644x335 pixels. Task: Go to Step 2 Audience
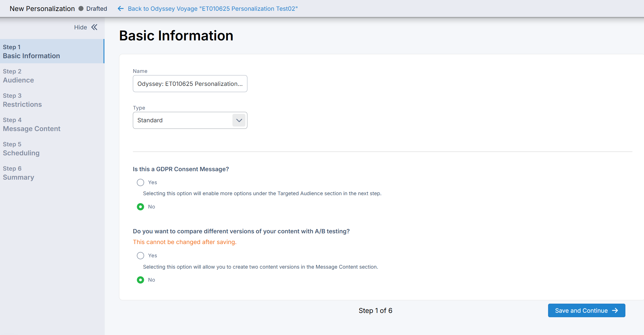[x=18, y=76]
